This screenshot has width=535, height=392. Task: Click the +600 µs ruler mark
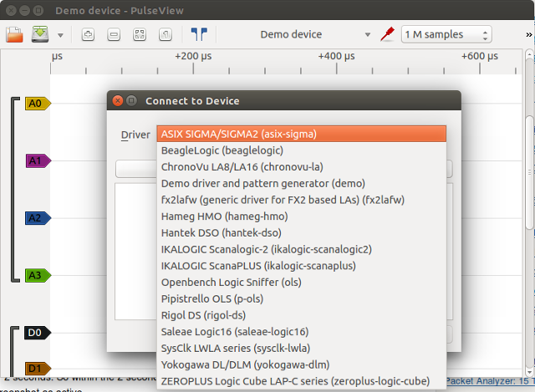pos(480,56)
